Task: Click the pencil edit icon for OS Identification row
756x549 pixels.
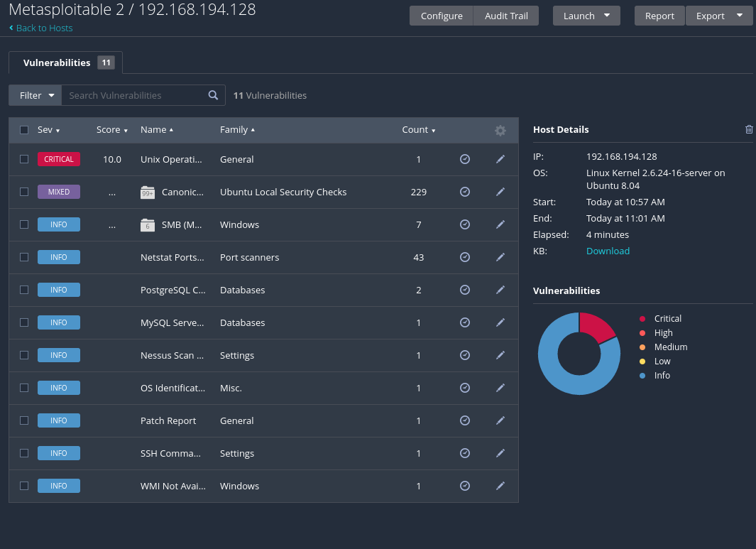Action: tap(500, 388)
